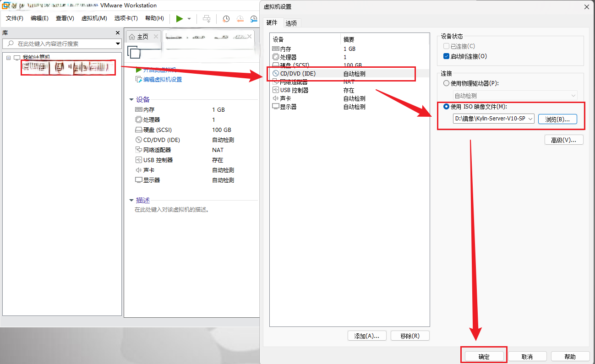Click display icon in VM summary

[139, 180]
